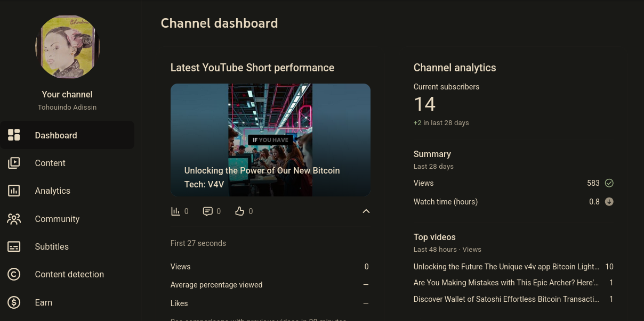Collapse the Latest Short performance details chevron
Image resolution: width=644 pixels, height=321 pixels.
pos(366,211)
